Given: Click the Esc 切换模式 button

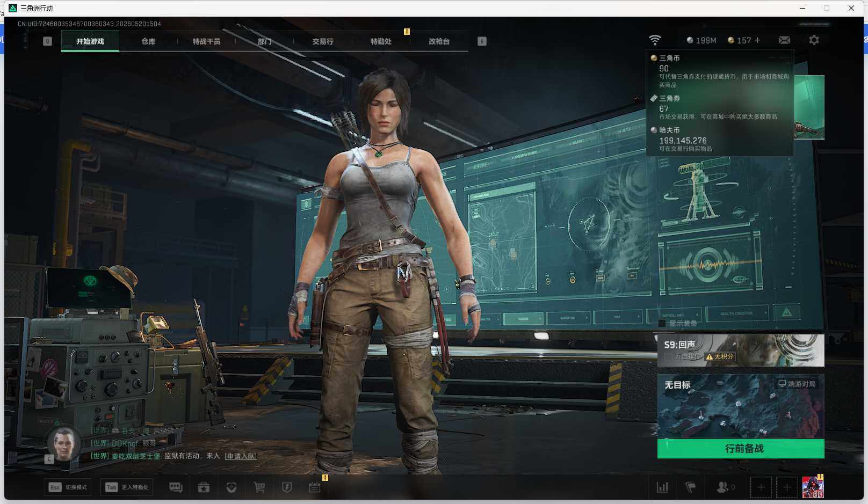Looking at the screenshot, I should [x=68, y=487].
